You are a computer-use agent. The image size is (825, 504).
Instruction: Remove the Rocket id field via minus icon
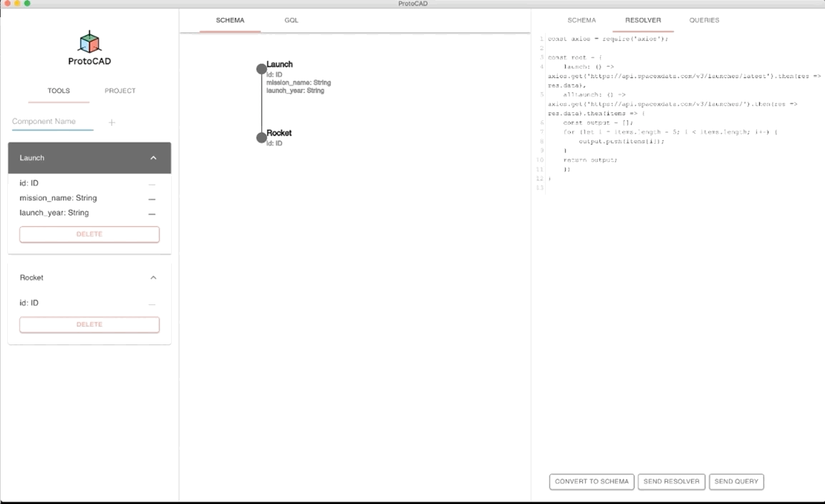coord(152,304)
